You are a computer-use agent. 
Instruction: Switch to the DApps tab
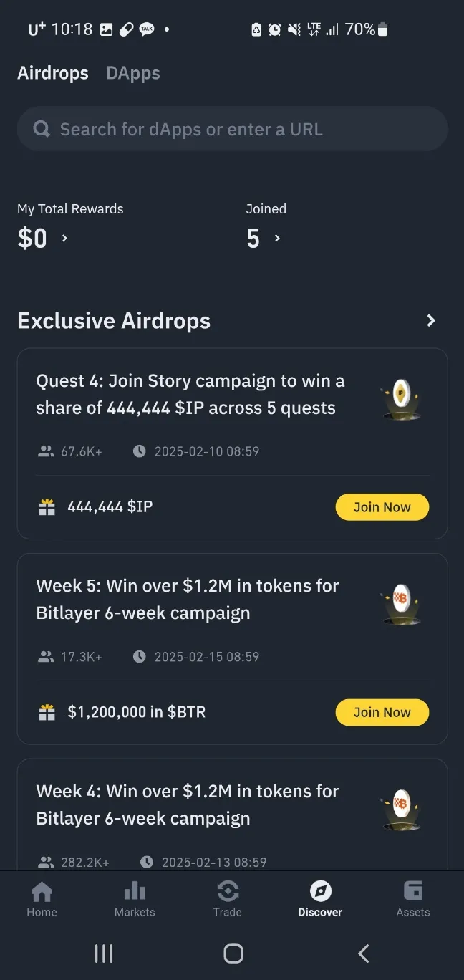(132, 73)
